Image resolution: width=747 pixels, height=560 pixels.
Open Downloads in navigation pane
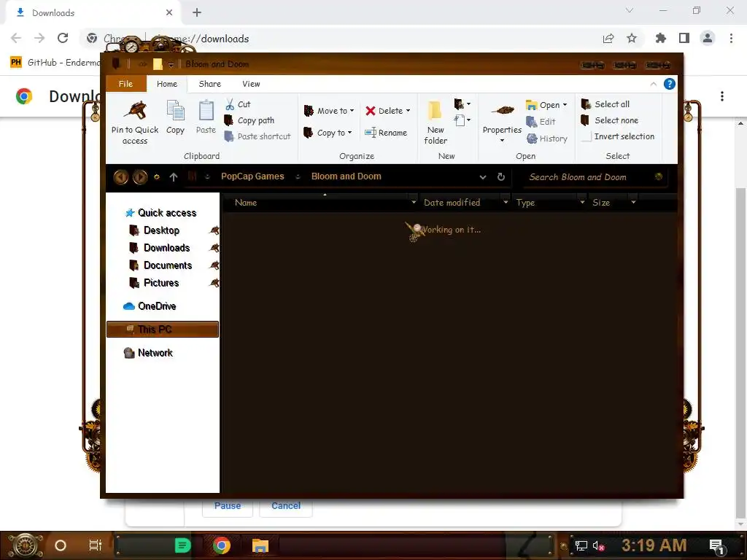point(160,248)
